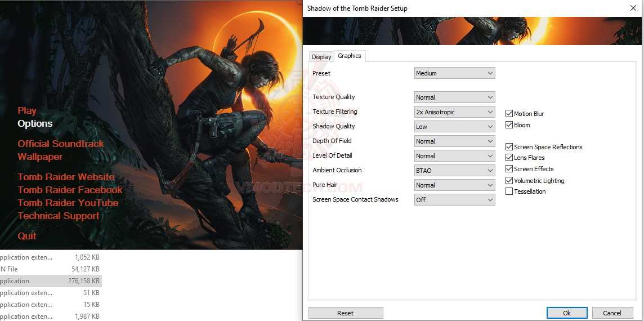Screen dimensions: 644x321
Task: Open the Wallpaper link
Action: point(41,157)
